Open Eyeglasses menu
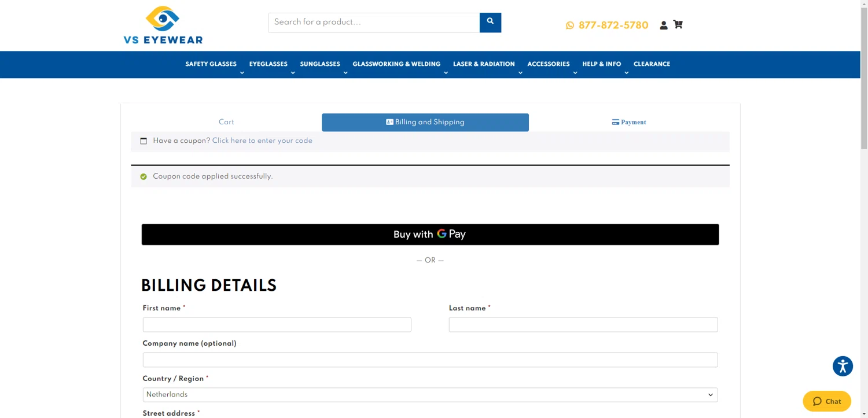 point(269,64)
